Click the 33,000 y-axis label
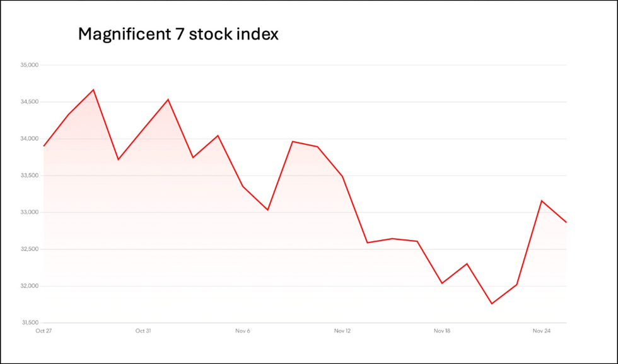 pos(30,212)
